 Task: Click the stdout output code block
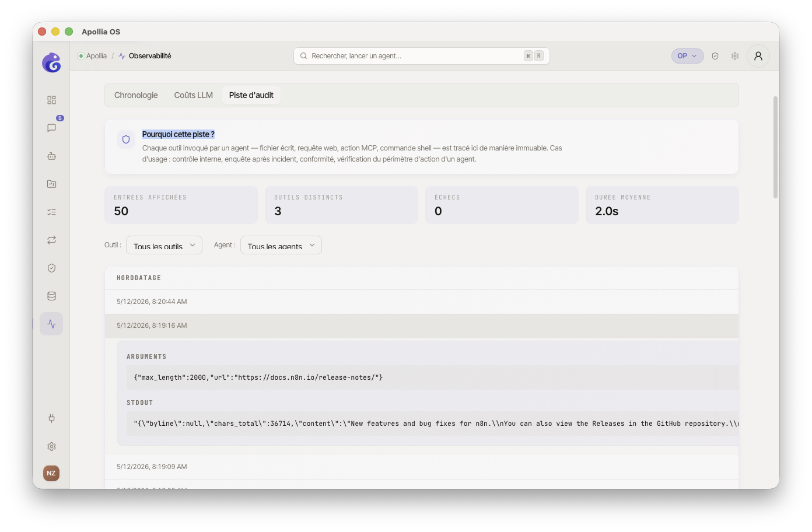point(432,423)
